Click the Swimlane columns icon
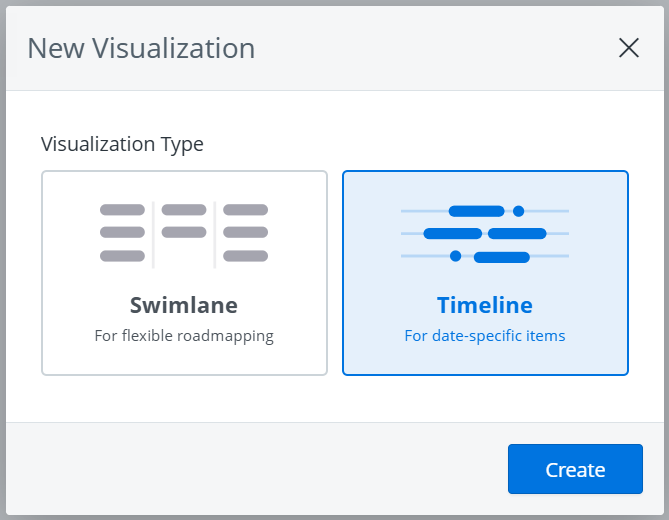Image resolution: width=669 pixels, height=520 pixels. click(x=184, y=233)
